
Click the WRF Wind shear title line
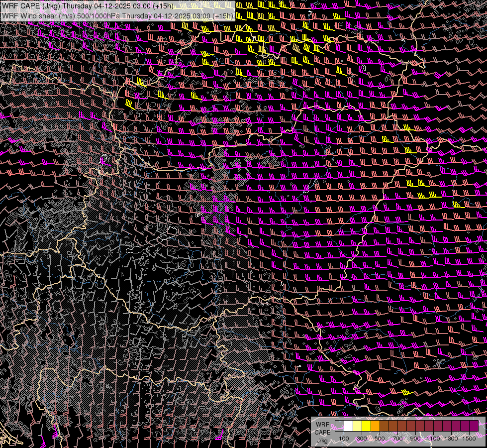pyautogui.click(x=118, y=16)
